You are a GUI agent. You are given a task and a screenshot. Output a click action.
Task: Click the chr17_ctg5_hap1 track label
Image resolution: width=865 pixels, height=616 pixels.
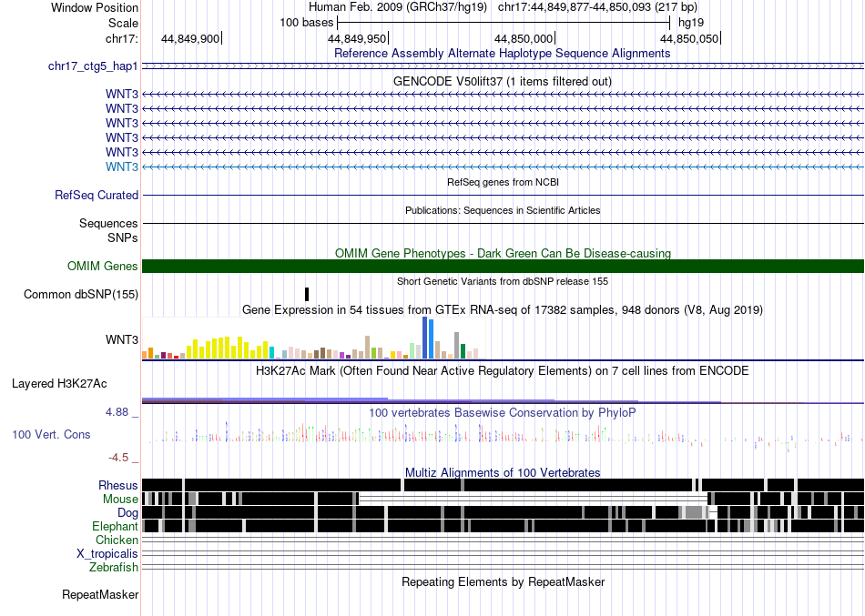[93, 66]
